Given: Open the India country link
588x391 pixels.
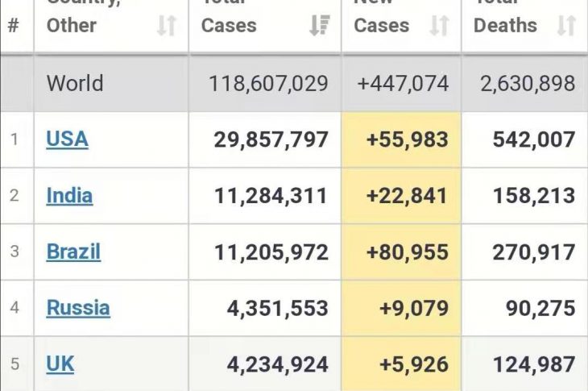Looking at the screenshot, I should pos(69,196).
